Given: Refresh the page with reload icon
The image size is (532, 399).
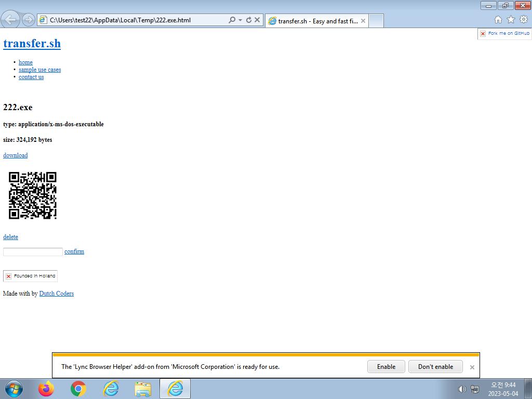Looking at the screenshot, I should tap(249, 20).
